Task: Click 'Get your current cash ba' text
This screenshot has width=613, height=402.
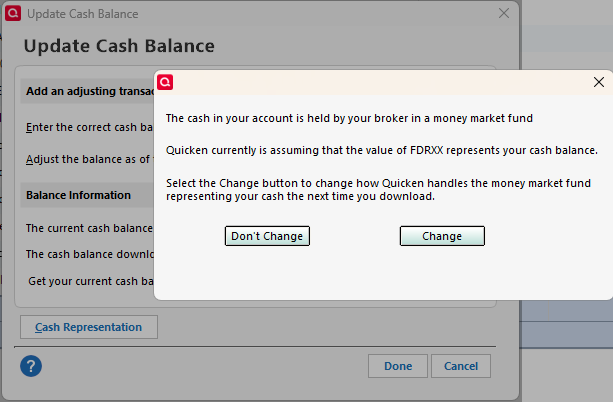Action: (91, 281)
